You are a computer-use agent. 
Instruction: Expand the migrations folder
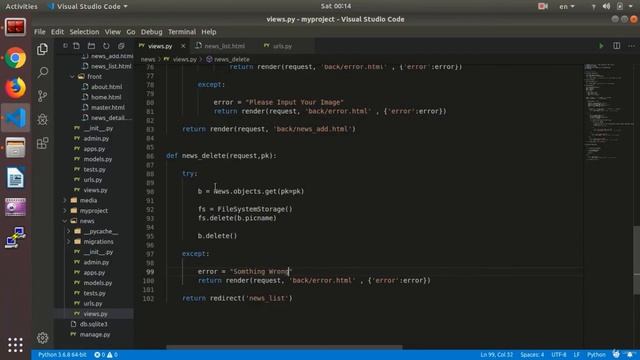point(98,242)
